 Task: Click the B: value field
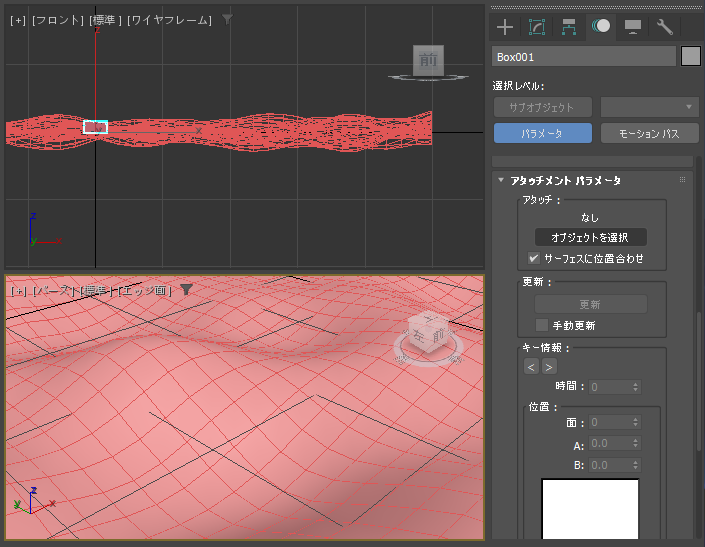pyautogui.click(x=610, y=465)
